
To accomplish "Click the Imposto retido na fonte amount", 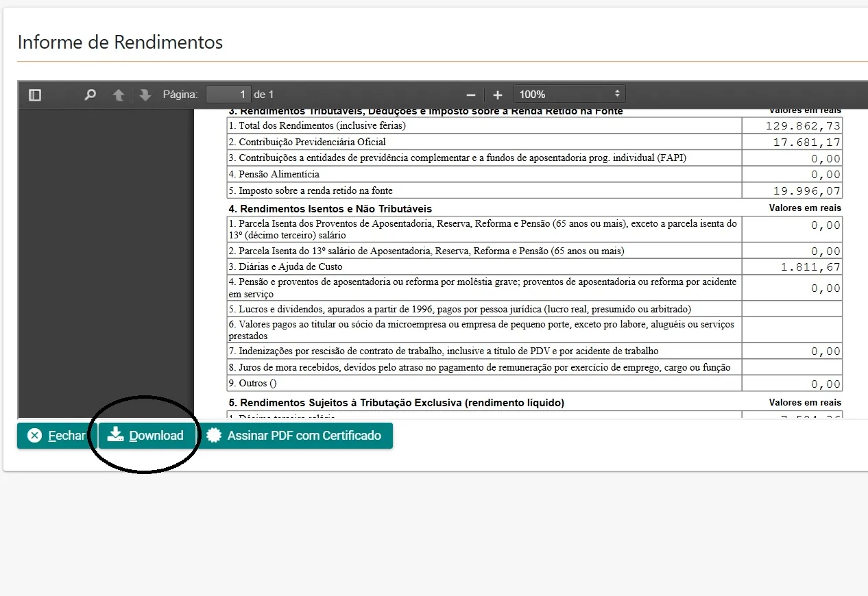I will pos(792,190).
